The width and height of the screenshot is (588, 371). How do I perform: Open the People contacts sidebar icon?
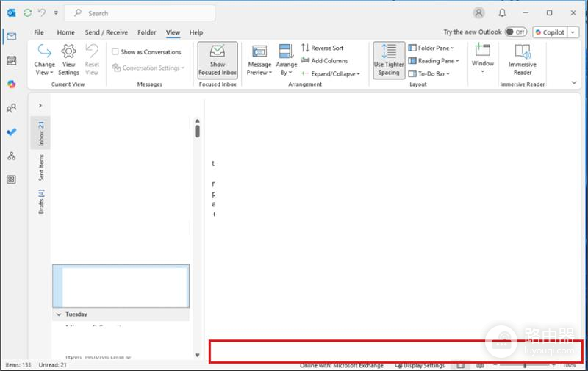click(x=12, y=108)
